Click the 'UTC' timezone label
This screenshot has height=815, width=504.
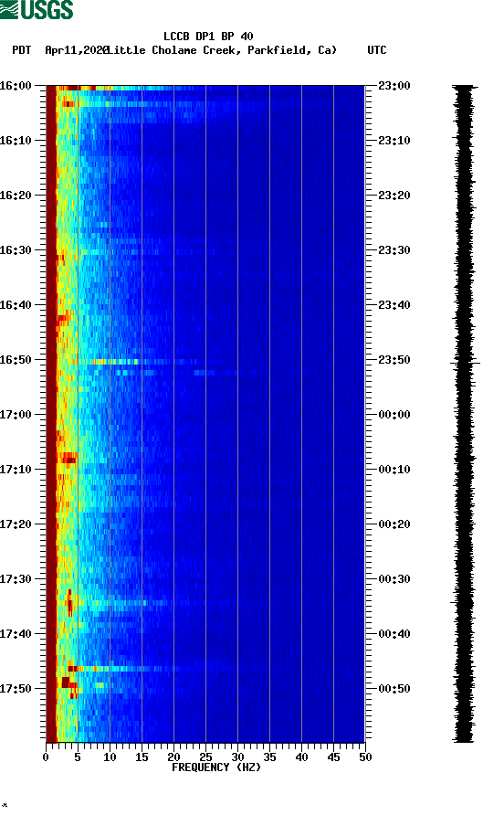(x=377, y=50)
